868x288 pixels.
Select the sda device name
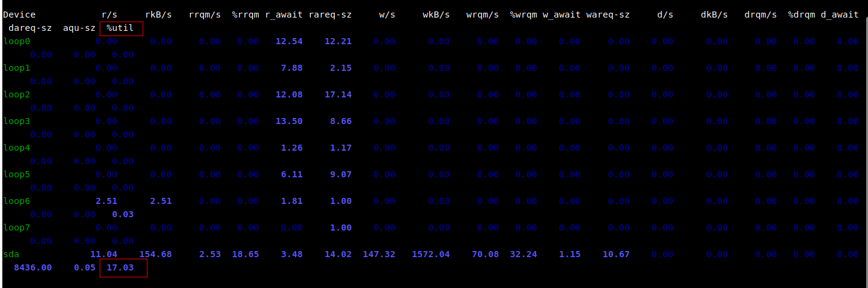pos(12,254)
